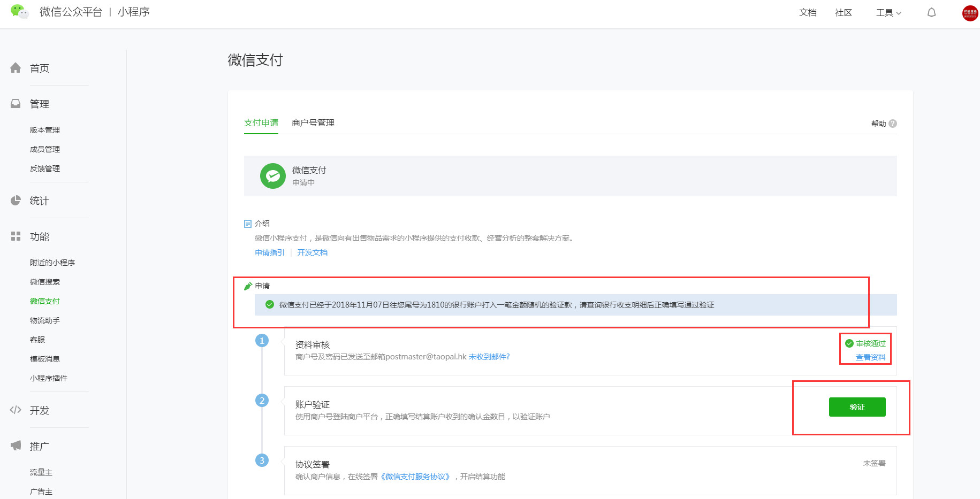Open the notification bell
The height and width of the screenshot is (499, 980).
coord(931,13)
